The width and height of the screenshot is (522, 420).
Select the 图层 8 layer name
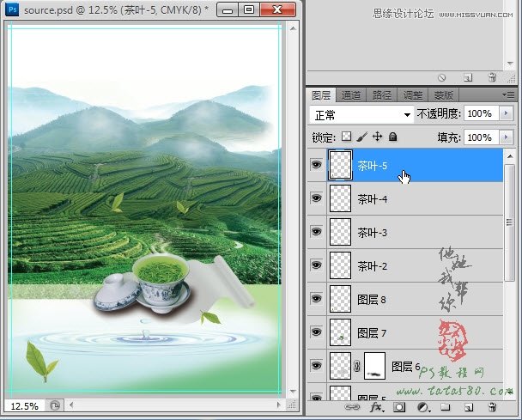372,300
